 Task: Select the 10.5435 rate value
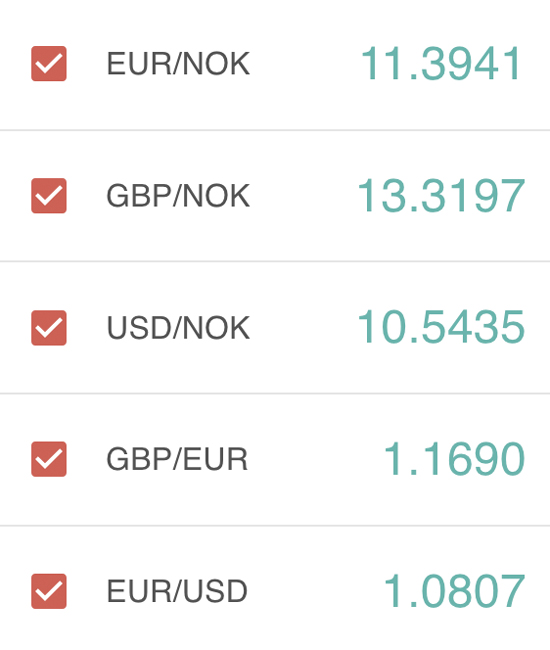441,327
